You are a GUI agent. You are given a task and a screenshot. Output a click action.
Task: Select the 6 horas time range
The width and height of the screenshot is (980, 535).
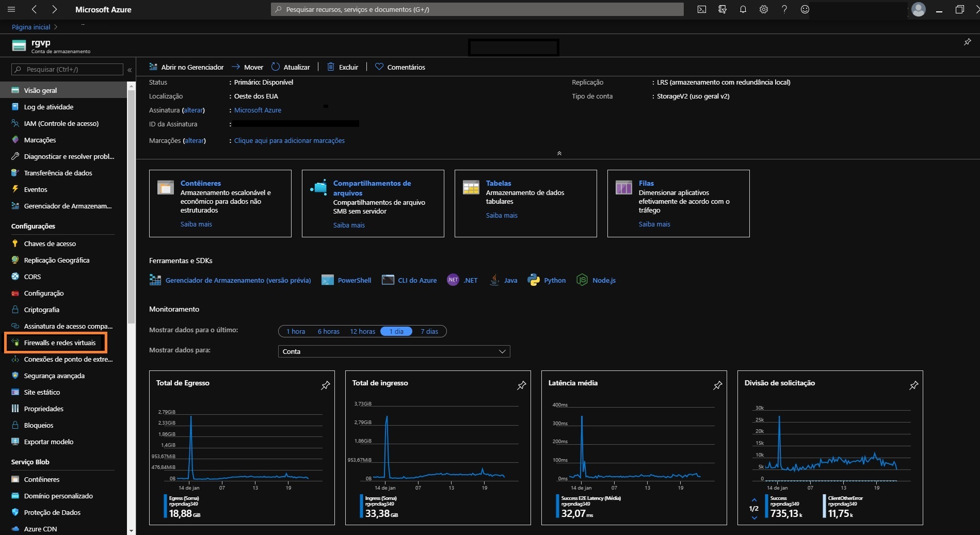pyautogui.click(x=329, y=331)
